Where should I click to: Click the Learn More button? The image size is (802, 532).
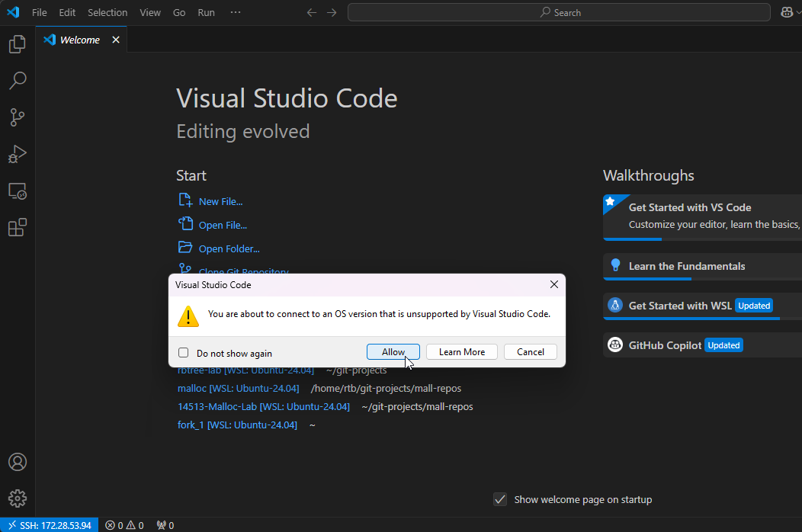pyautogui.click(x=461, y=351)
